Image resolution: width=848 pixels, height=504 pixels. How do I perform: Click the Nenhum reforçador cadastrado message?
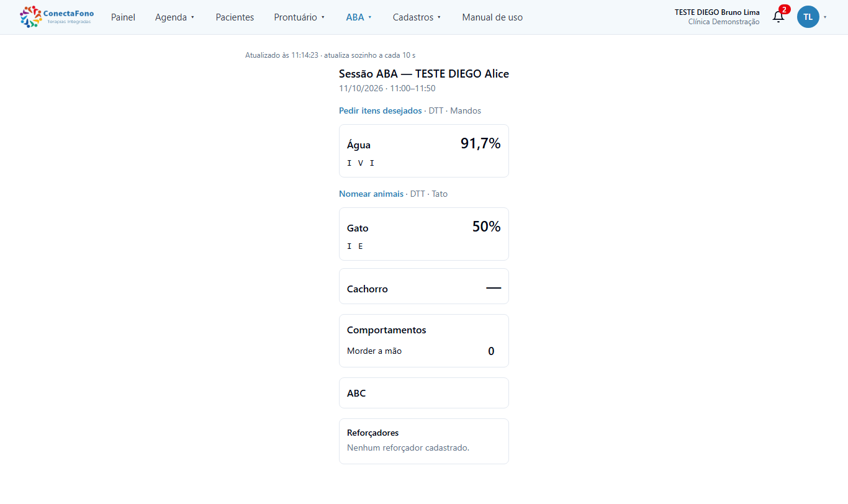(408, 448)
